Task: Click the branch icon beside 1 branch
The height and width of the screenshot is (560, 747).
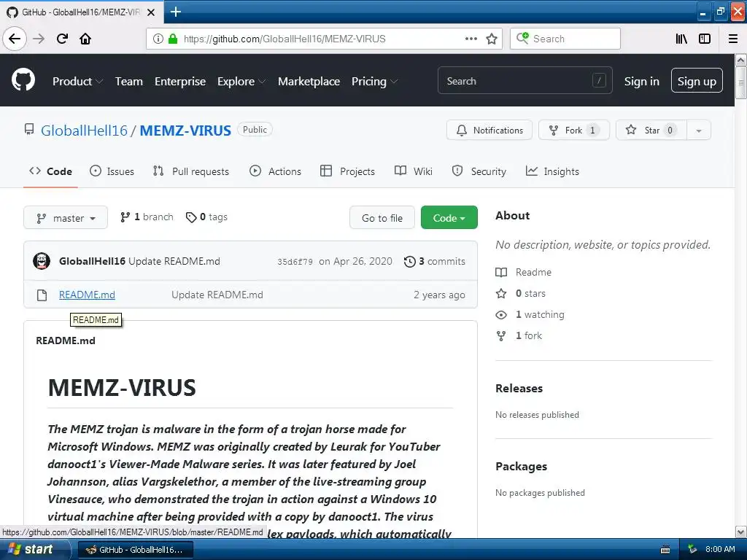Action: point(125,217)
